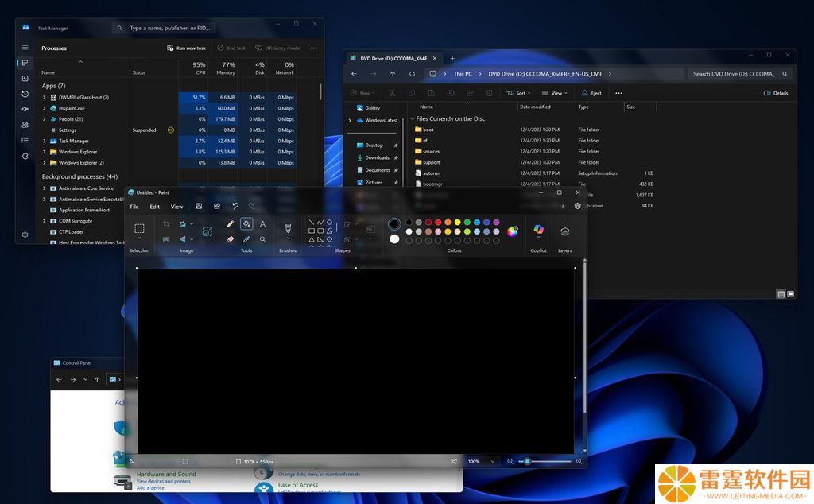Open Performance page in Task Manager sidebar
Viewport: 814px width, 504px height.
25,79
